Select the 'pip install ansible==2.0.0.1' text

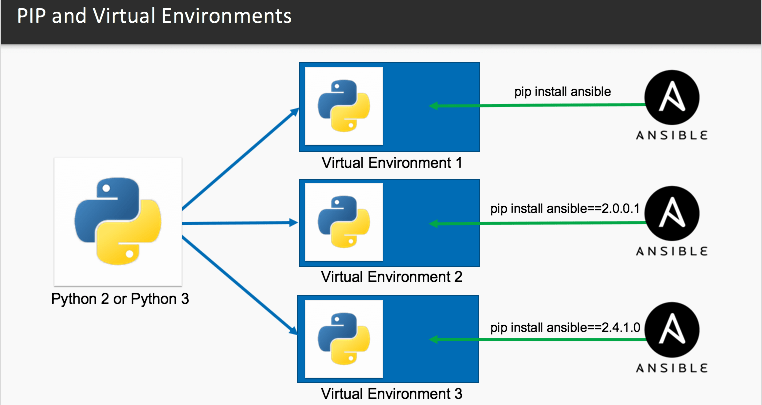[x=565, y=209]
